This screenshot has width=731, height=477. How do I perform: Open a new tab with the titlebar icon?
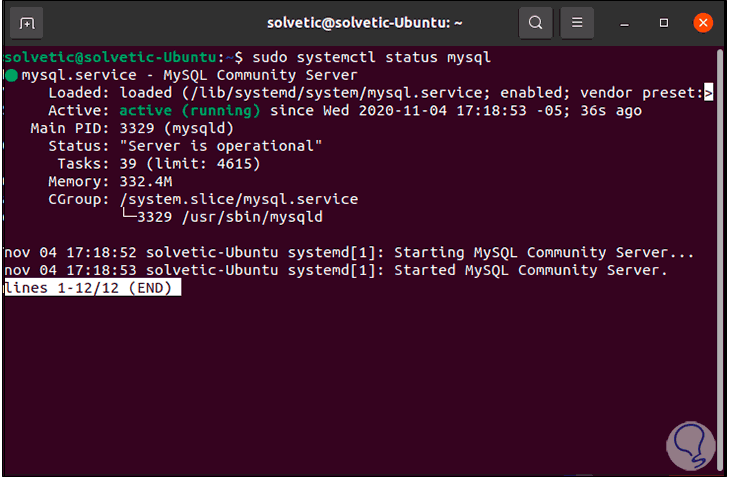coord(27,22)
